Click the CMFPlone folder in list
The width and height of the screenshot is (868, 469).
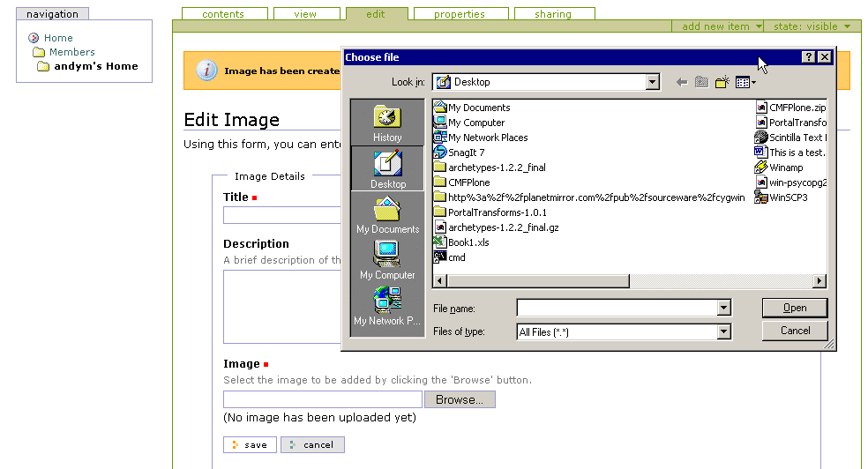coord(468,182)
